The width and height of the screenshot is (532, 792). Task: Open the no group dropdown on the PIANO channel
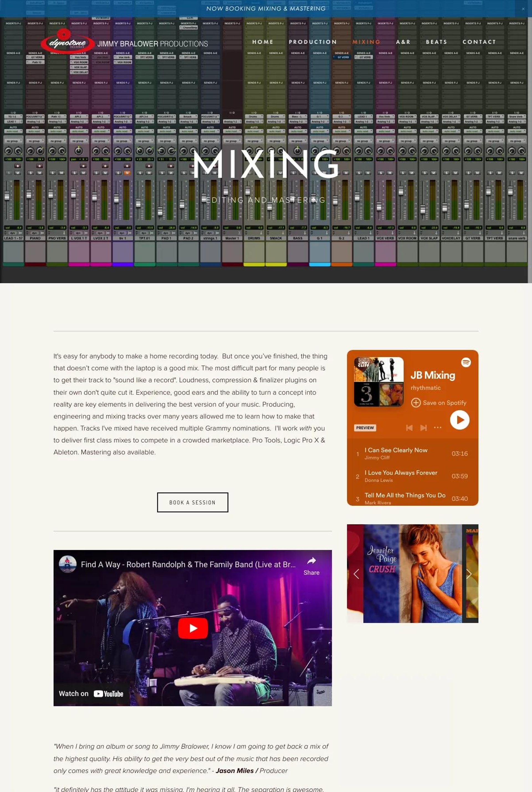point(35,141)
